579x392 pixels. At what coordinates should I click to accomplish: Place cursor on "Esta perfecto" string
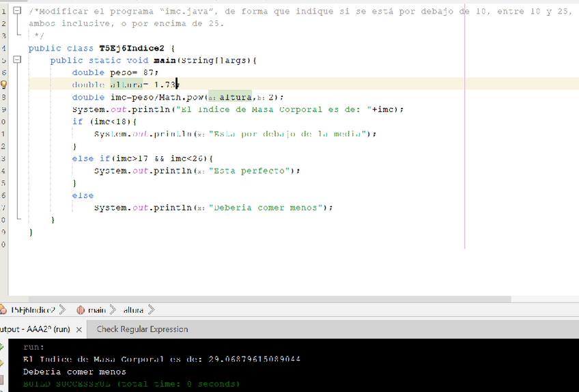251,171
